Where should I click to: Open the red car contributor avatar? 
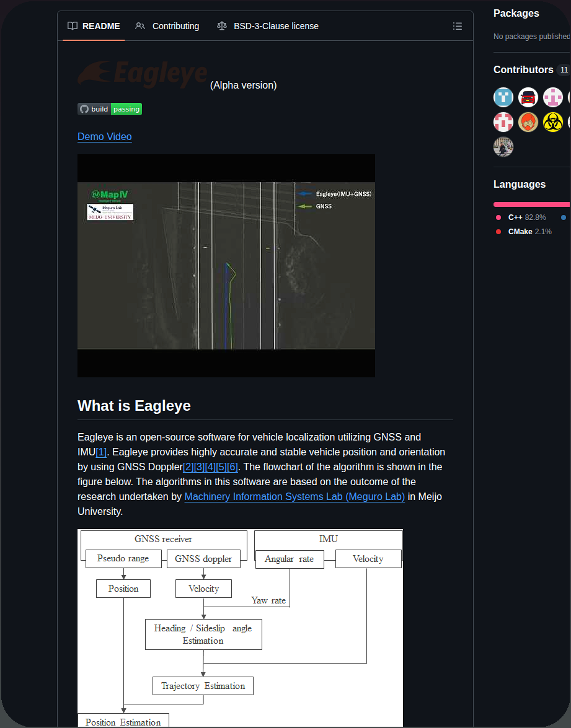point(528,97)
